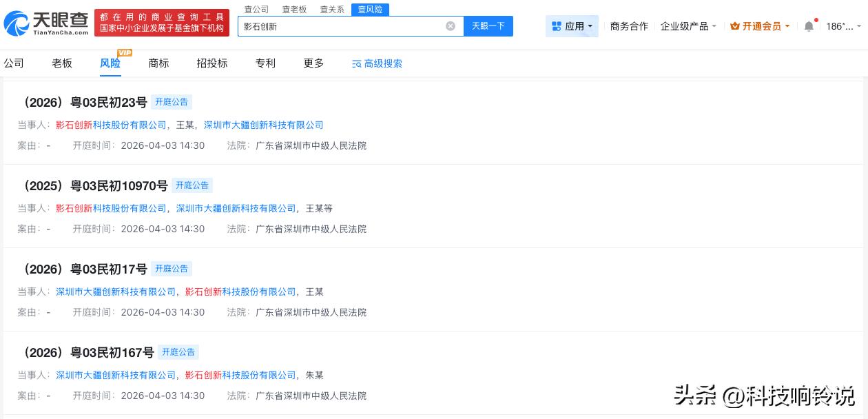Viewport: 868px width, 419px height.
Task: Expand the 更多 dropdown
Action: 313,63
